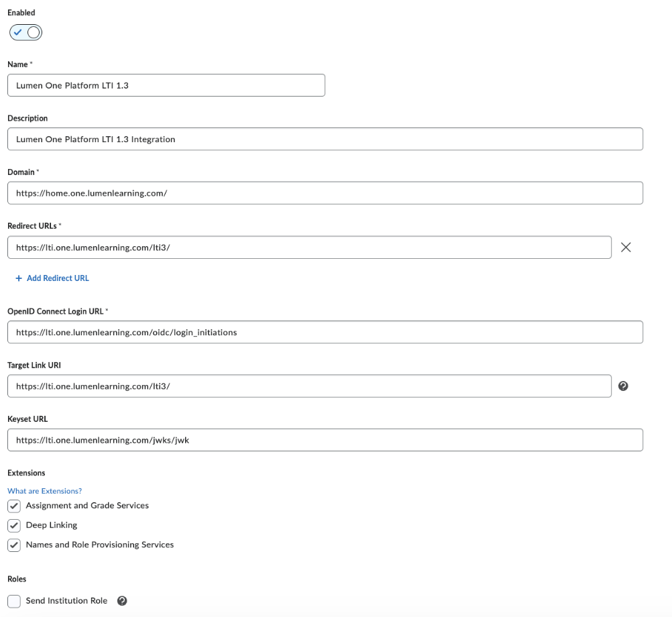Open the What are Extensions? link

(44, 490)
